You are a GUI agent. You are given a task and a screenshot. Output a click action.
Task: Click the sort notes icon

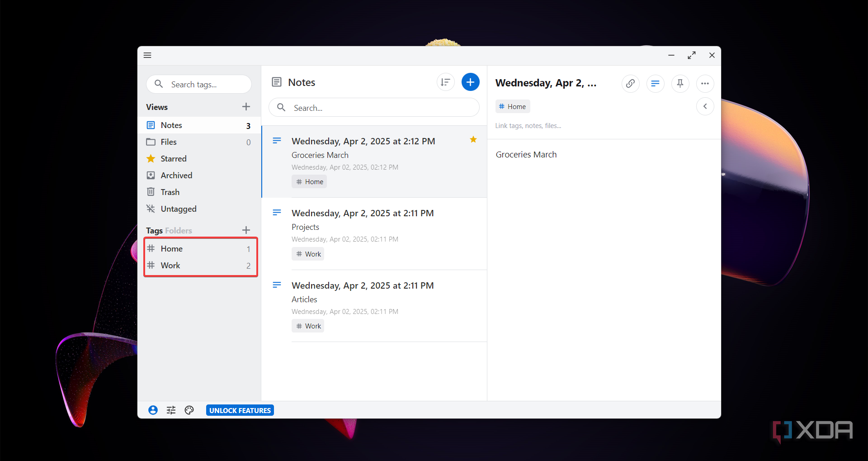pyautogui.click(x=445, y=82)
